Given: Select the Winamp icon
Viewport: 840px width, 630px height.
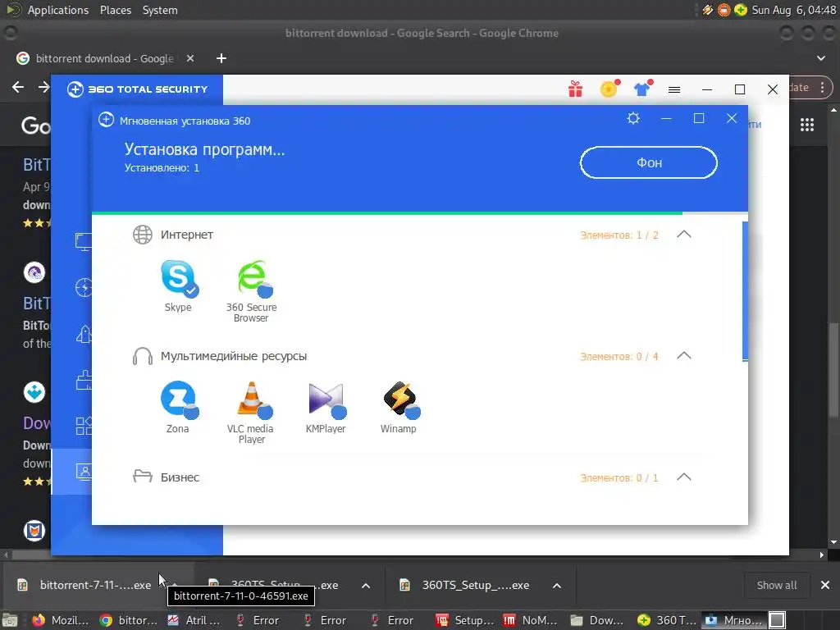Looking at the screenshot, I should tap(400, 399).
